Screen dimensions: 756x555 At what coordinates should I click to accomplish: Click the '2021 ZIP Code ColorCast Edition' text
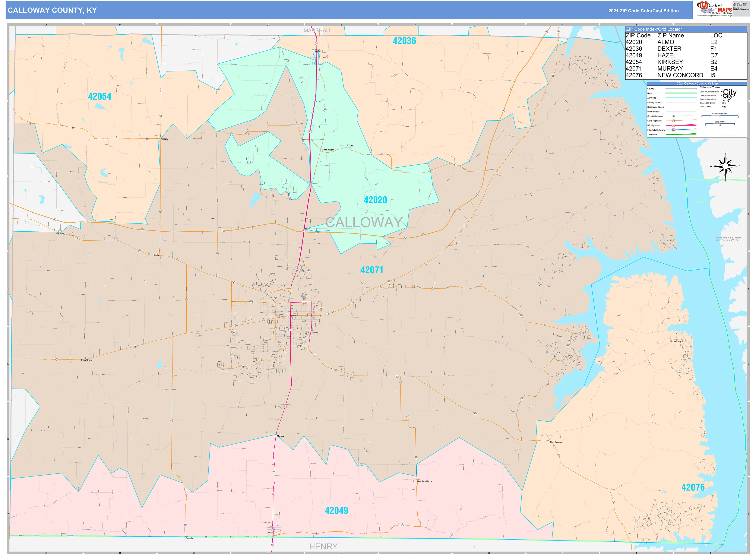tap(643, 11)
